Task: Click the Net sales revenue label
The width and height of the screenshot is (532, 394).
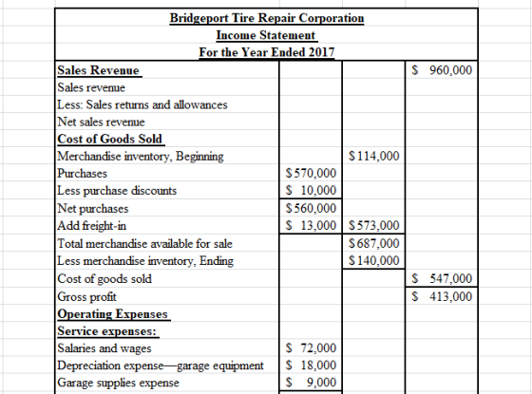Action: coord(101,122)
